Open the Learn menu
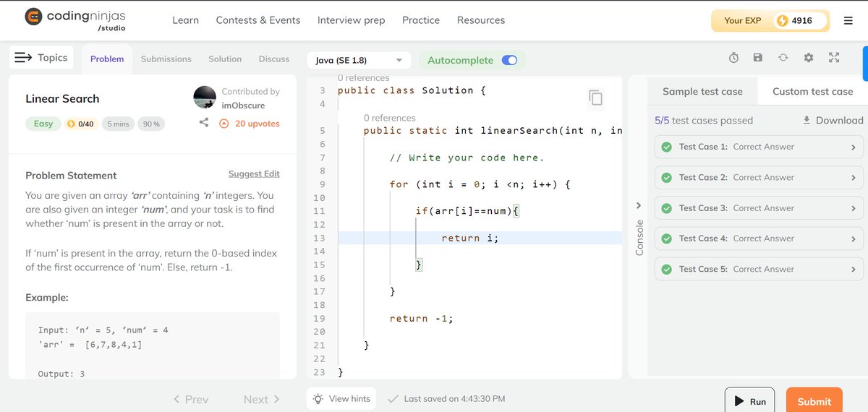 coord(185,20)
